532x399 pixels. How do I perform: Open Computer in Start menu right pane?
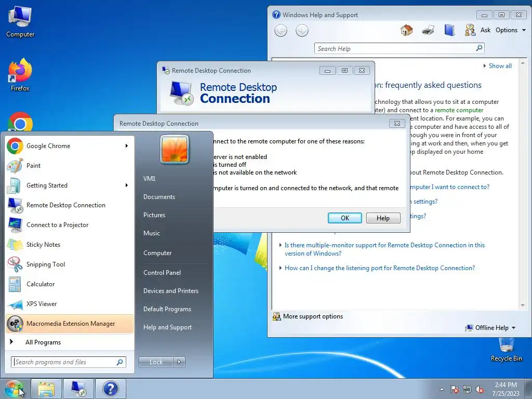point(157,253)
